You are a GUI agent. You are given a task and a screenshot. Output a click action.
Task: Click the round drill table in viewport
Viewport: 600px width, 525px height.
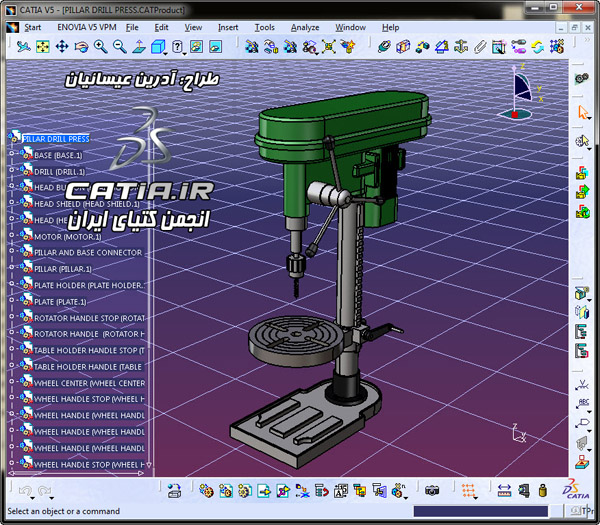pyautogui.click(x=295, y=339)
